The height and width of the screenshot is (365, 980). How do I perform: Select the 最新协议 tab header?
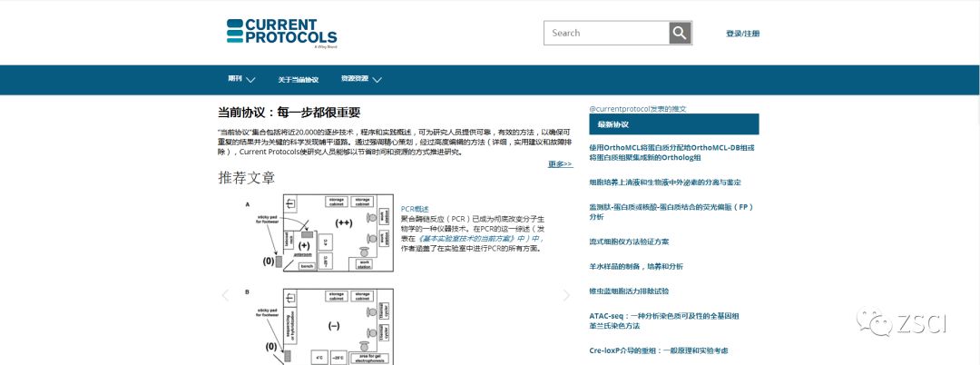click(x=673, y=124)
